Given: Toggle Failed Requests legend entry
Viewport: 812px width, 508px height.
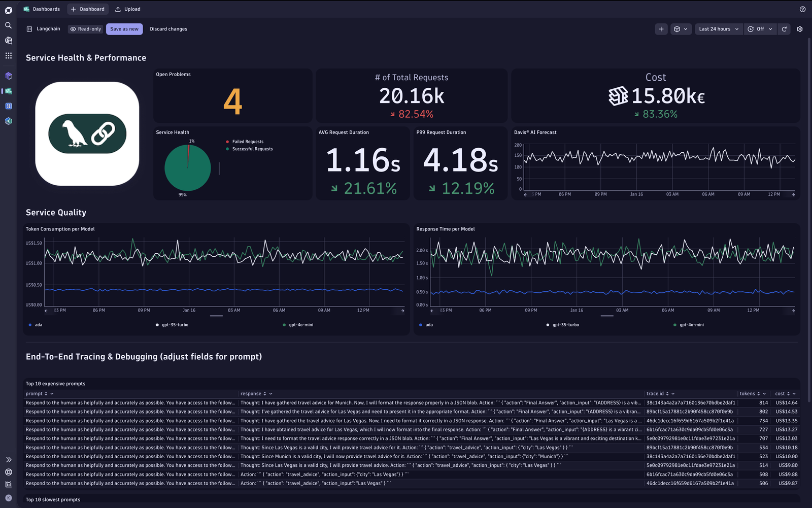Looking at the screenshot, I should click(245, 142).
